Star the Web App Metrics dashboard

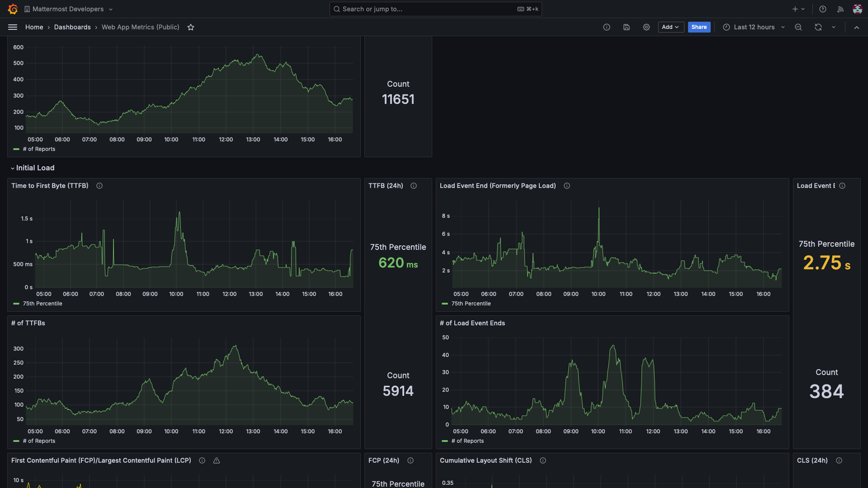(x=191, y=27)
